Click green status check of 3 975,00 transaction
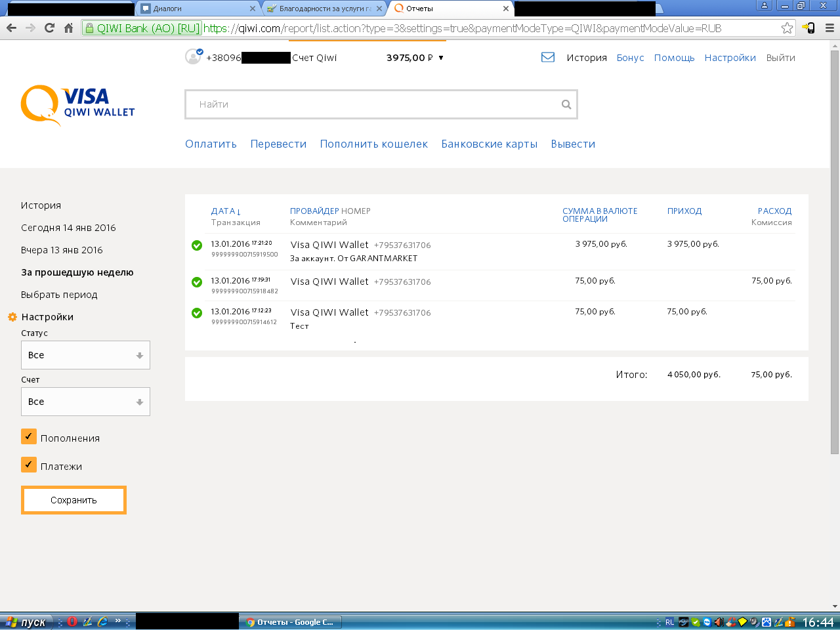Image resolution: width=840 pixels, height=630 pixels. (197, 245)
